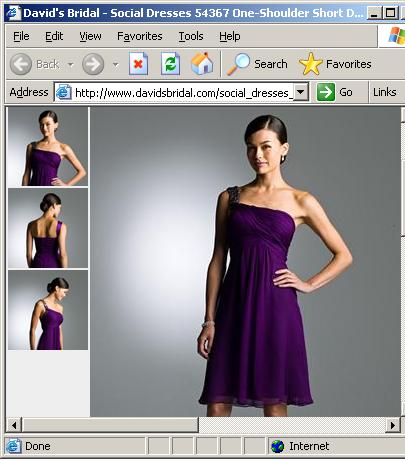405x461 pixels.
Task: Go to Home page via house icon
Action: coord(202,64)
